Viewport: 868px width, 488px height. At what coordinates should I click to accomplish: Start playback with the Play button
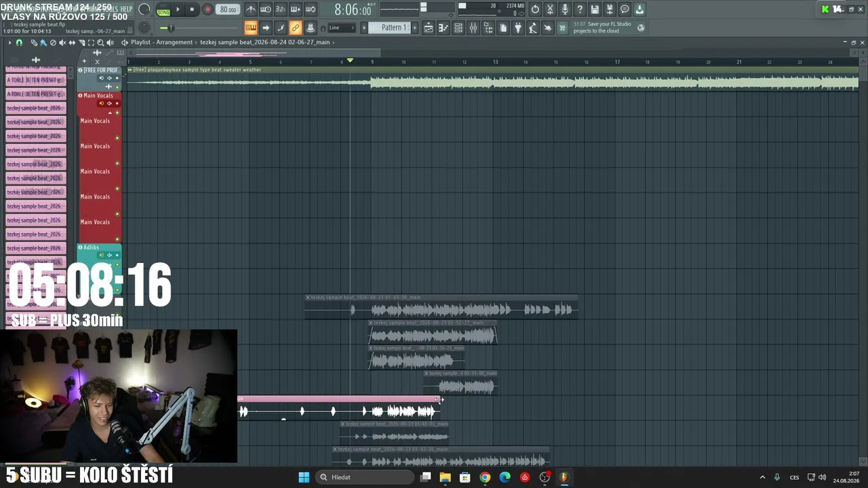pos(178,9)
